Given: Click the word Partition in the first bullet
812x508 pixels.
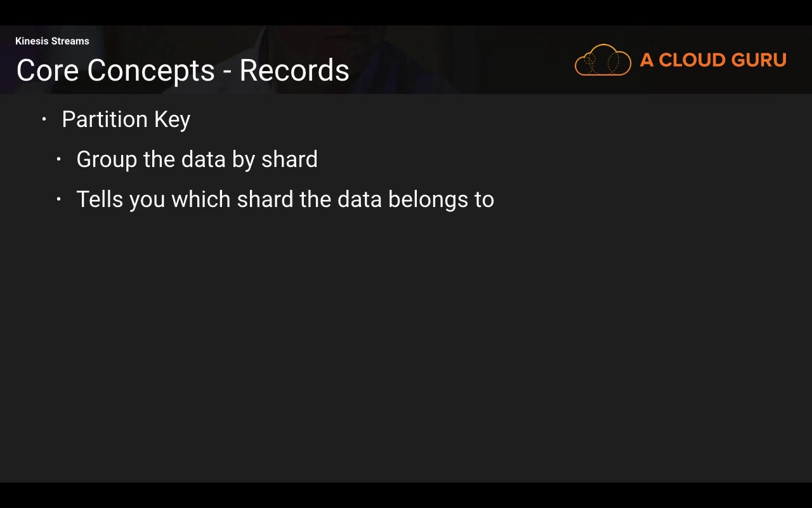Looking at the screenshot, I should point(105,119).
